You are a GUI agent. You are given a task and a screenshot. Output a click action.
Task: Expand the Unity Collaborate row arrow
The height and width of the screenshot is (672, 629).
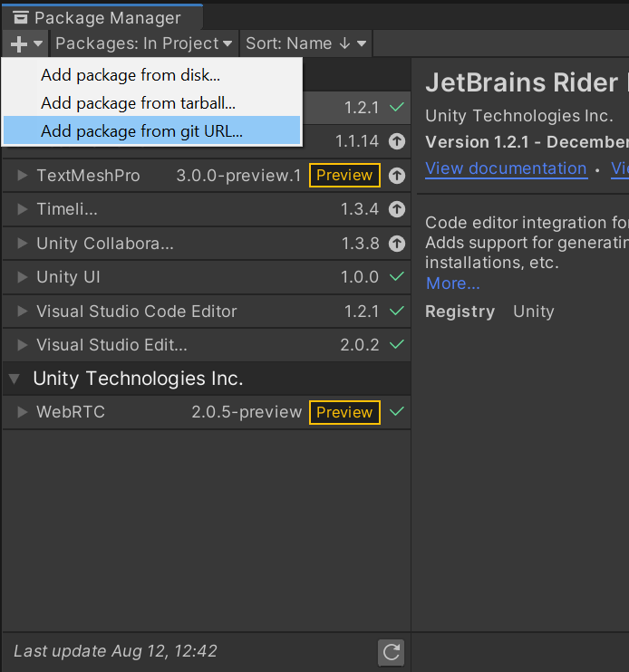coord(23,243)
